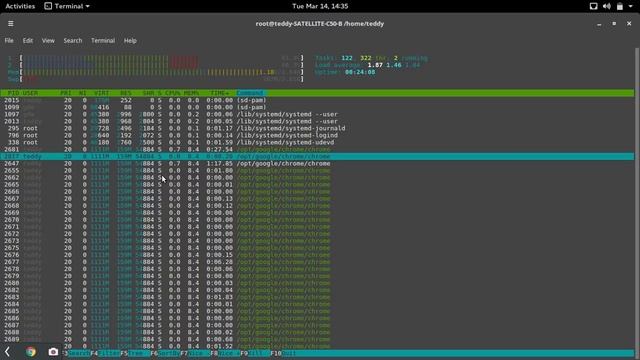Click the highlighted teddy chrome process row
This screenshot has width=640, height=360.
point(317,156)
